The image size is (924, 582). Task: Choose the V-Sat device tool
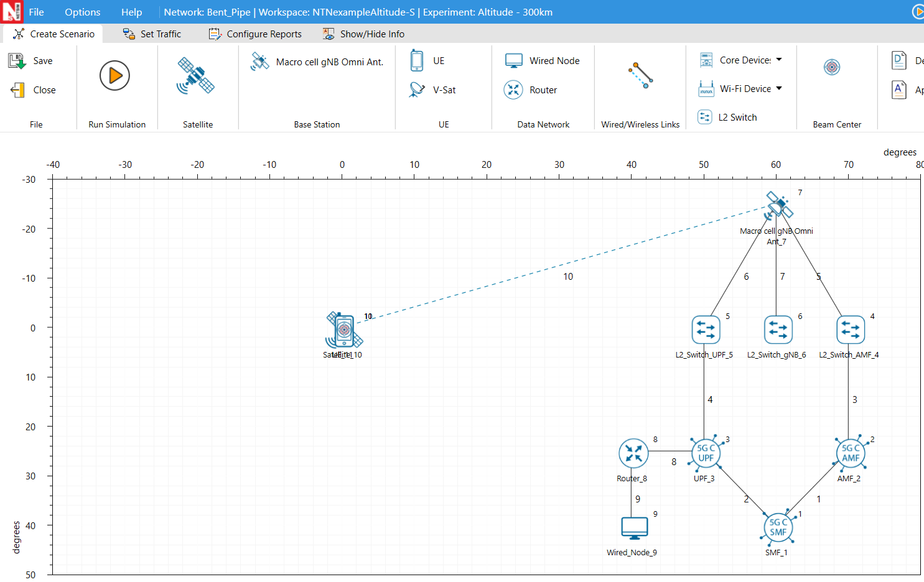(418, 90)
